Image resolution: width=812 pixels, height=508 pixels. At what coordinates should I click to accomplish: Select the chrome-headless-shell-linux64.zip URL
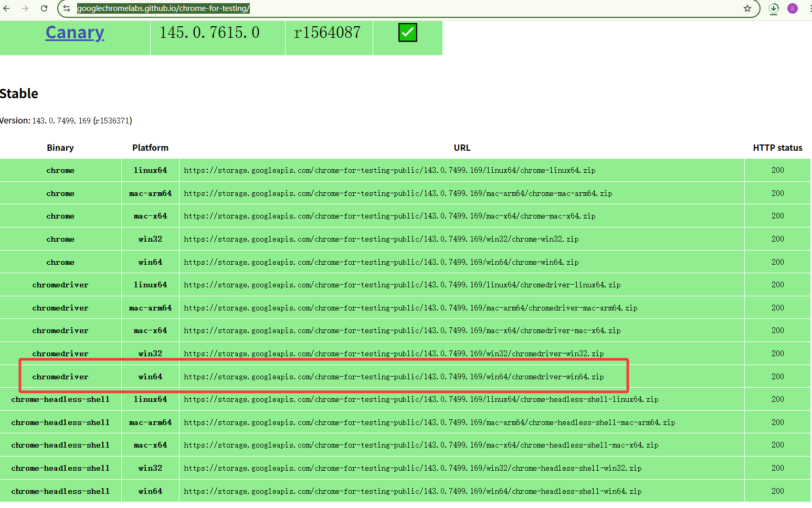(421, 399)
